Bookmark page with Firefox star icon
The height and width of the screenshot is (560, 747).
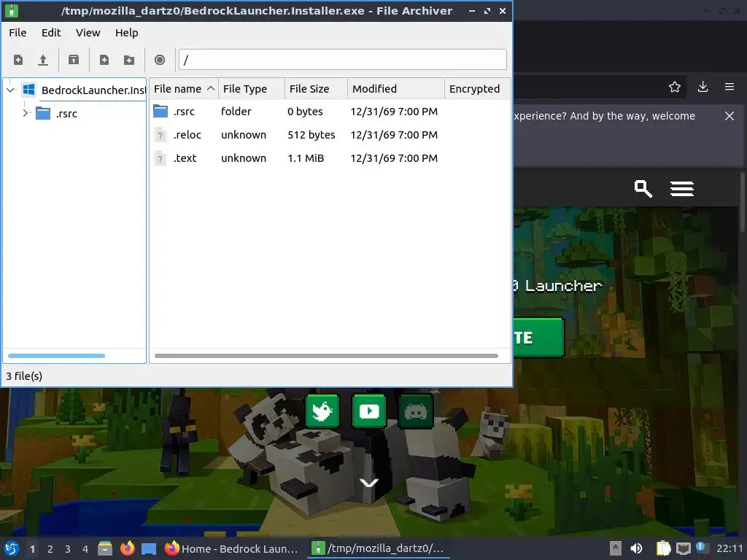point(675,87)
